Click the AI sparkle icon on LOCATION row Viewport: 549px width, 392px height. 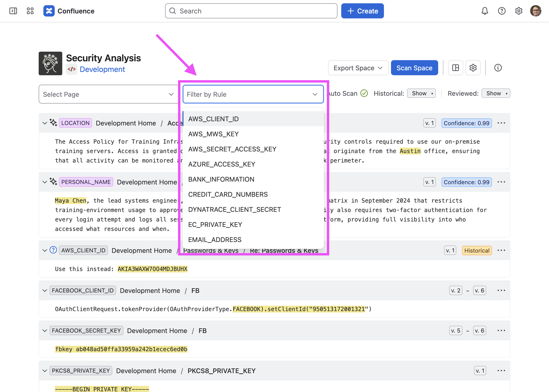coord(53,123)
